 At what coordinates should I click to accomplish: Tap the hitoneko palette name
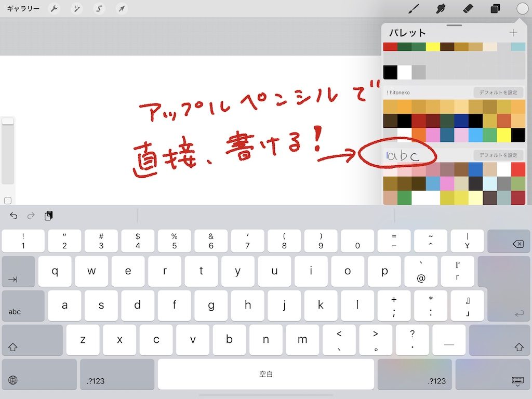point(398,92)
